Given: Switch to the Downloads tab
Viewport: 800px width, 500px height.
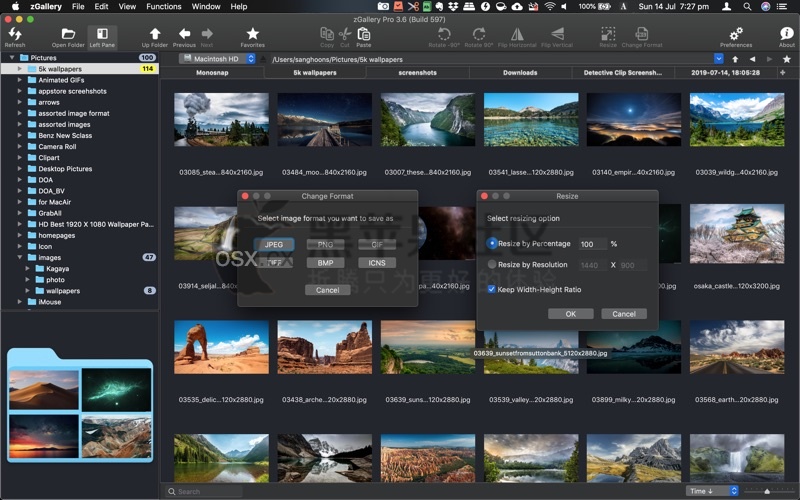Looking at the screenshot, I should (520, 72).
